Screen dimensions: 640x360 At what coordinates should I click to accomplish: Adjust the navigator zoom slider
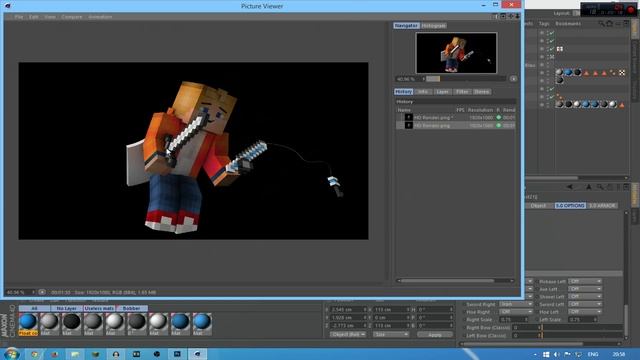[465, 79]
